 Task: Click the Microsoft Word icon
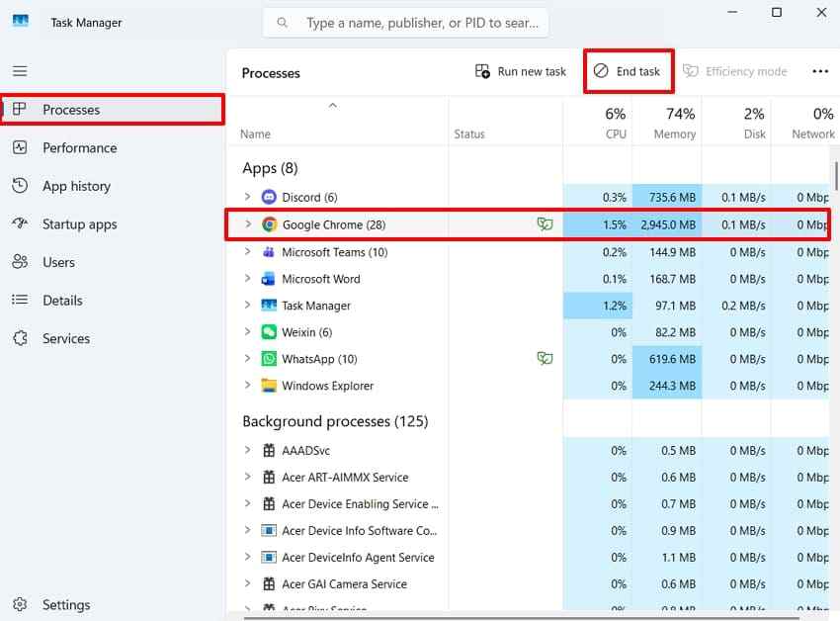(269, 279)
